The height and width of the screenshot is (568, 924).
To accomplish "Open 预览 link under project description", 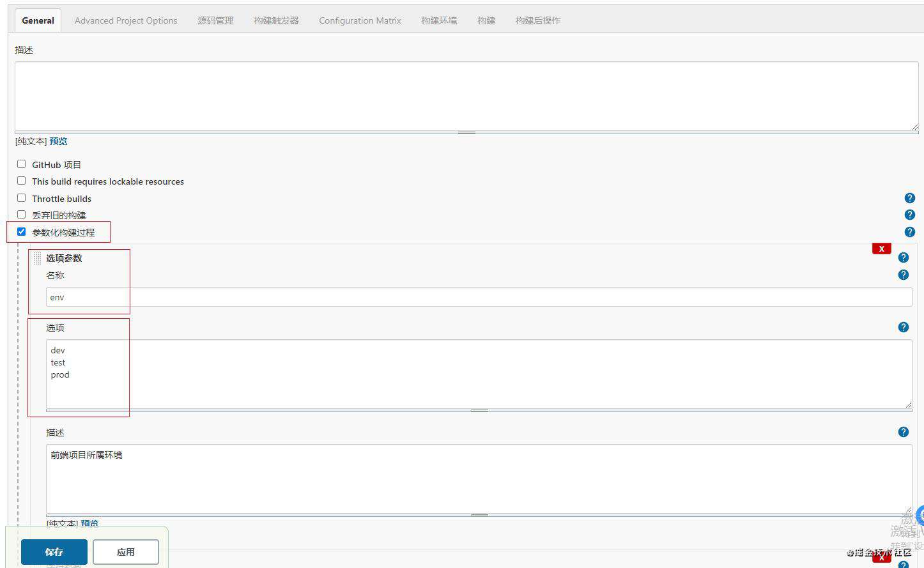I will pos(58,141).
